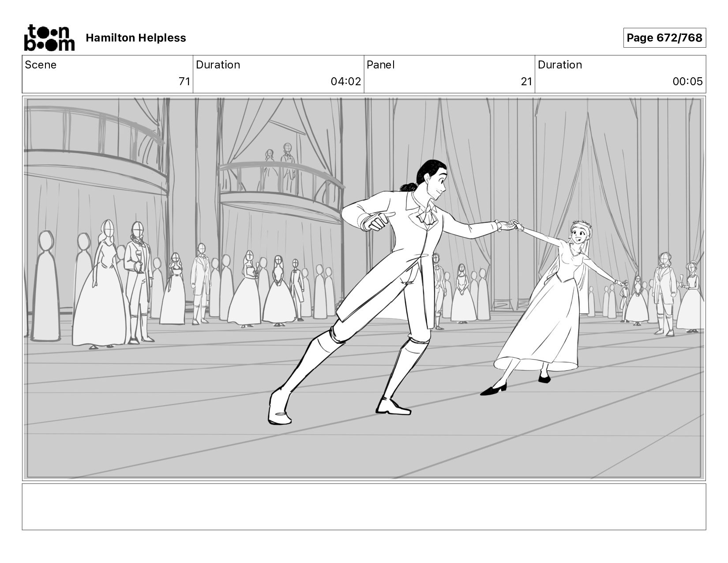
Task: Select the scene duration value 04:02
Action: (346, 81)
